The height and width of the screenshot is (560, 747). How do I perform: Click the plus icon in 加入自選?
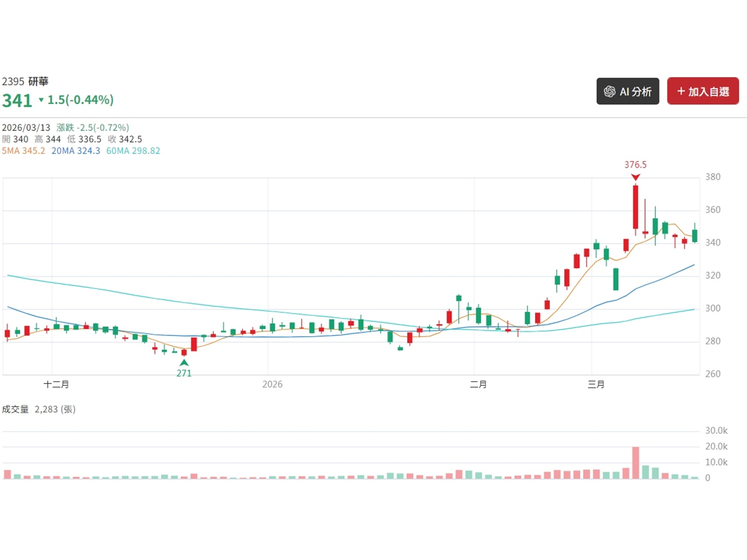[x=681, y=91]
